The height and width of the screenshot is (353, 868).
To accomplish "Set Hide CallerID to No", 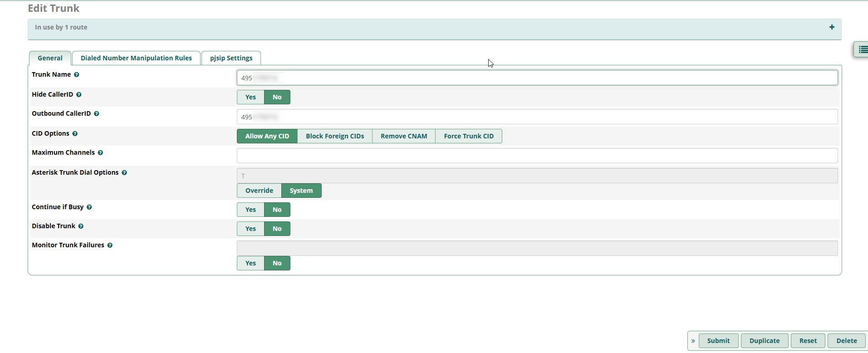I will [x=277, y=97].
